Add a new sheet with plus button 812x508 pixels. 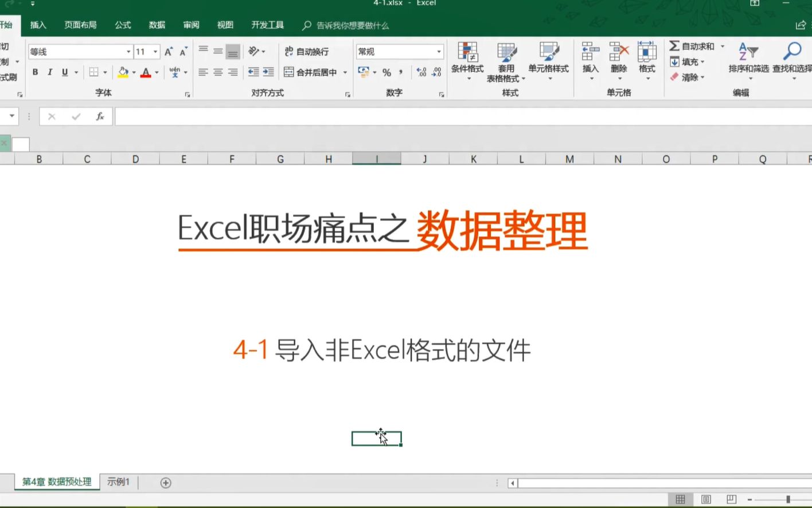coord(166,483)
